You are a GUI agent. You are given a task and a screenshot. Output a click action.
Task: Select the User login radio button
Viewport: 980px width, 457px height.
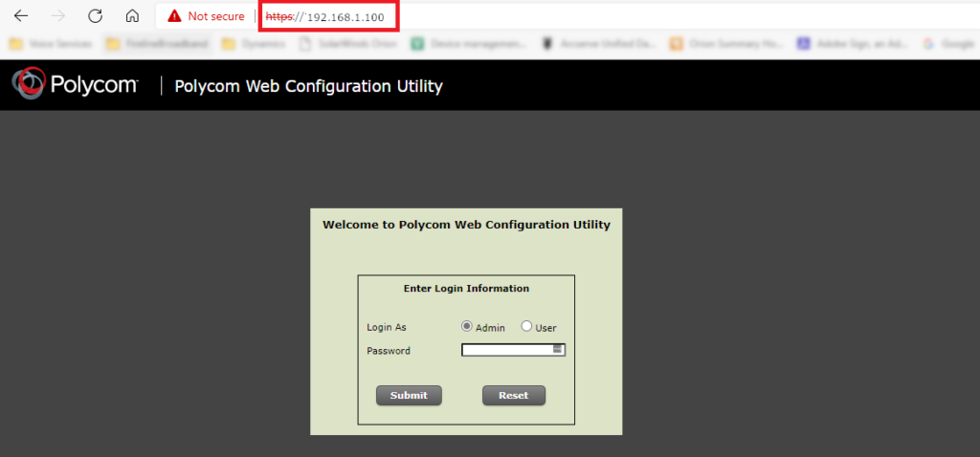coord(526,326)
